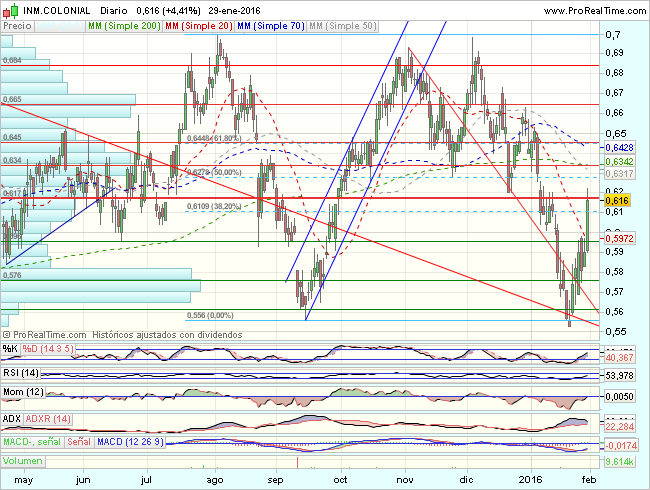The width and height of the screenshot is (650, 490).
Task: Click the oct label on time axis
Action: (x=340, y=480)
